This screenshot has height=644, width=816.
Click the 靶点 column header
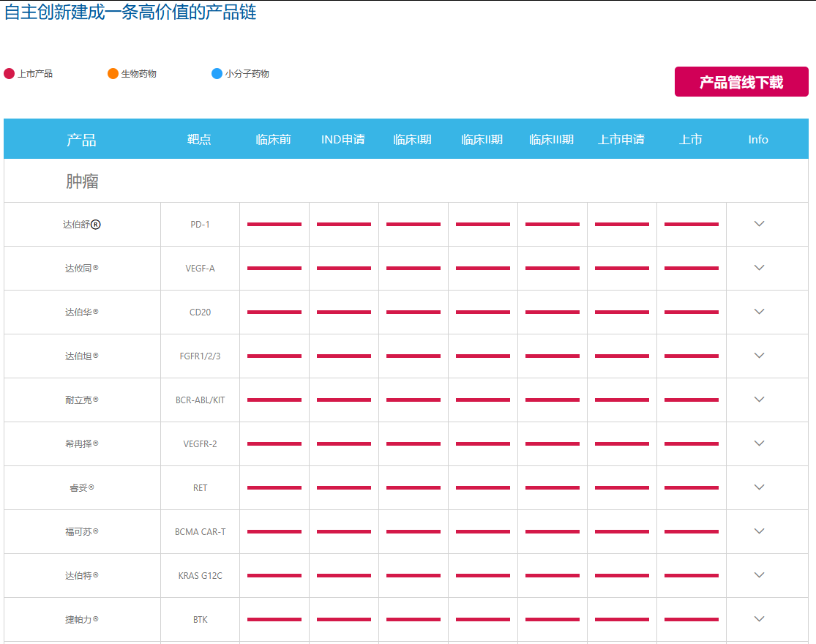coord(199,140)
